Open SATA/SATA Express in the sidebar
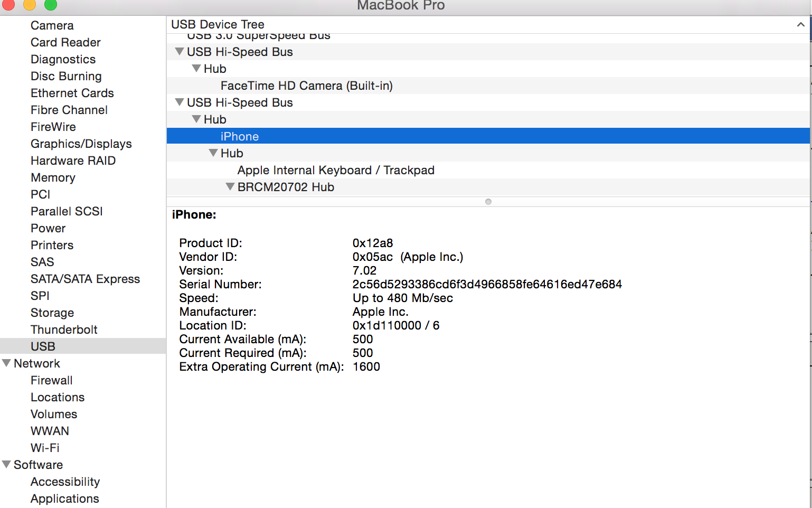812x508 pixels. pos(86,279)
